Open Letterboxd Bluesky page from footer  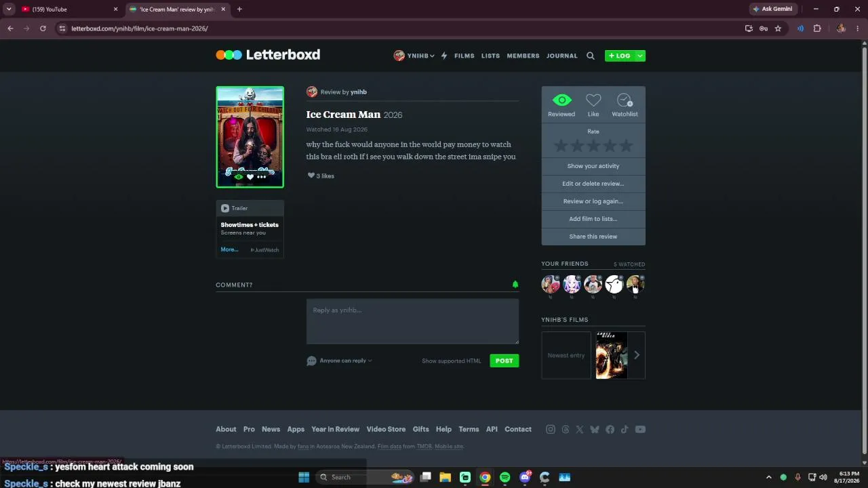[595, 429]
